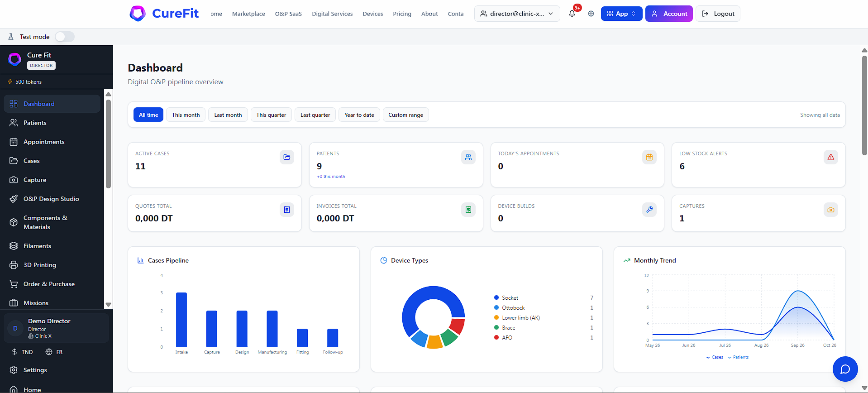Expand the Demo Director profile card
868x393 pixels.
tap(56, 328)
